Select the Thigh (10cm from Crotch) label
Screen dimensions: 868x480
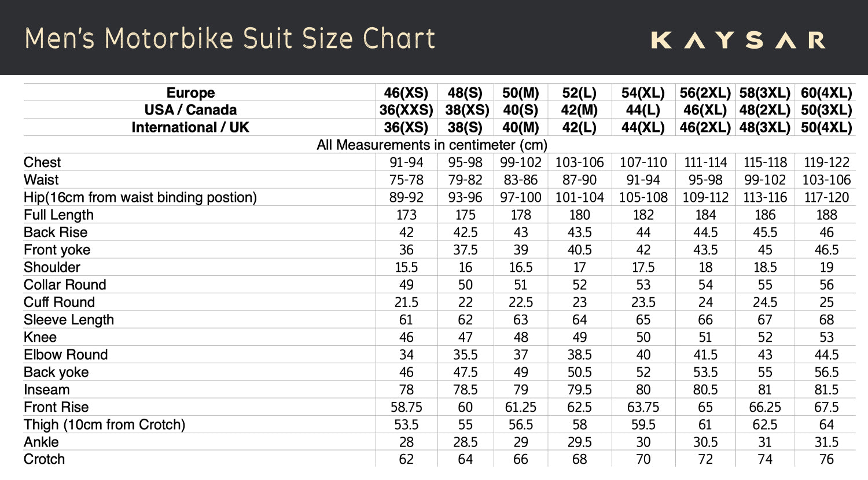coord(104,424)
